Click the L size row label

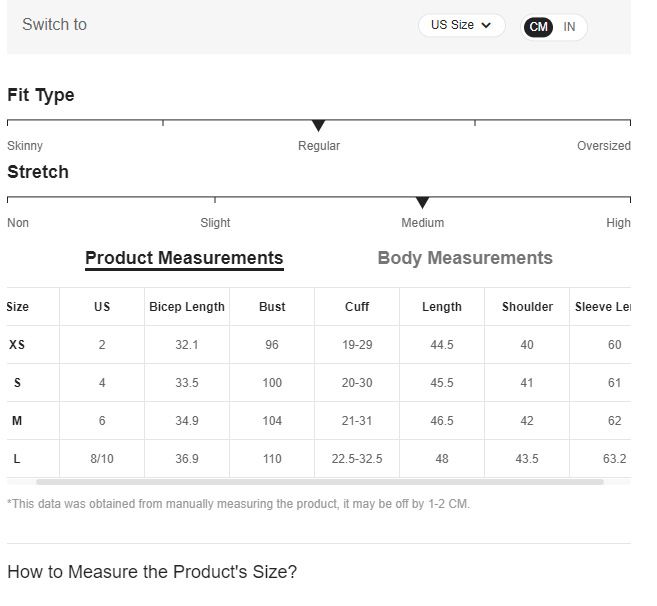17,459
